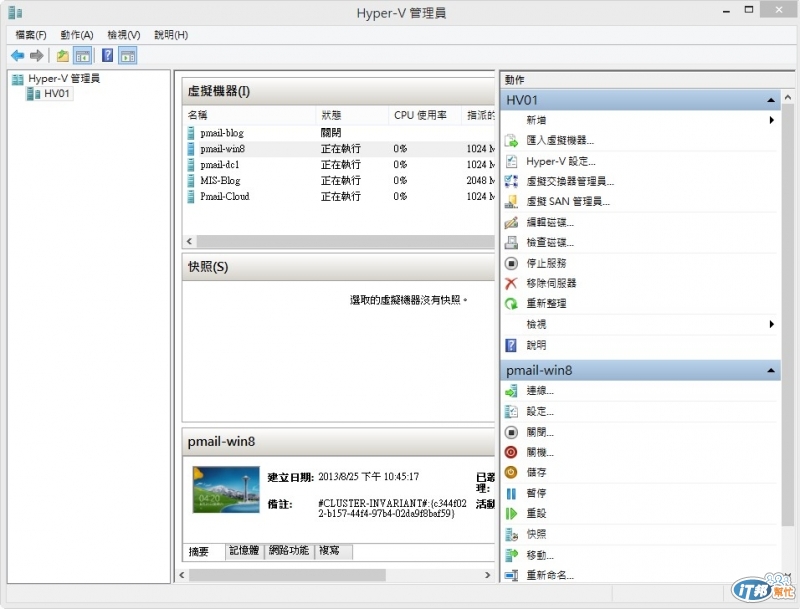The image size is (800, 609).
Task: Open the 檢視(V) menu
Action: [123, 35]
